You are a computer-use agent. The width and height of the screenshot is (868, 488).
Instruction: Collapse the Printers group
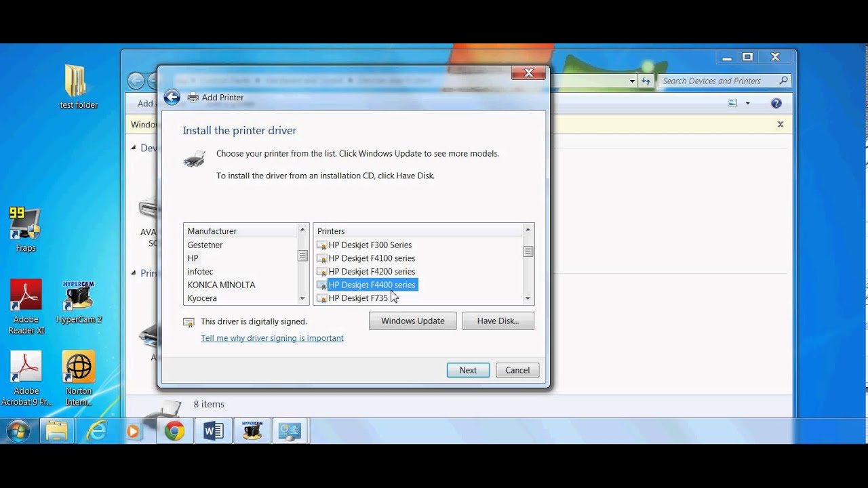pyautogui.click(x=134, y=272)
